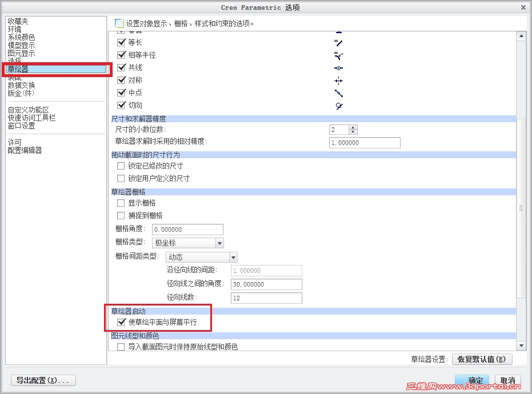Confirm with the 确定 button
Screen dimensions: 532x394
coord(472,380)
